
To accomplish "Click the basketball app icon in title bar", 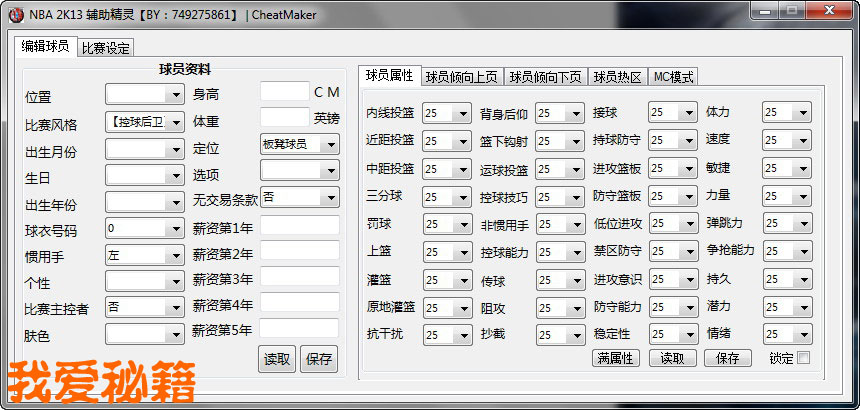I will (17, 13).
